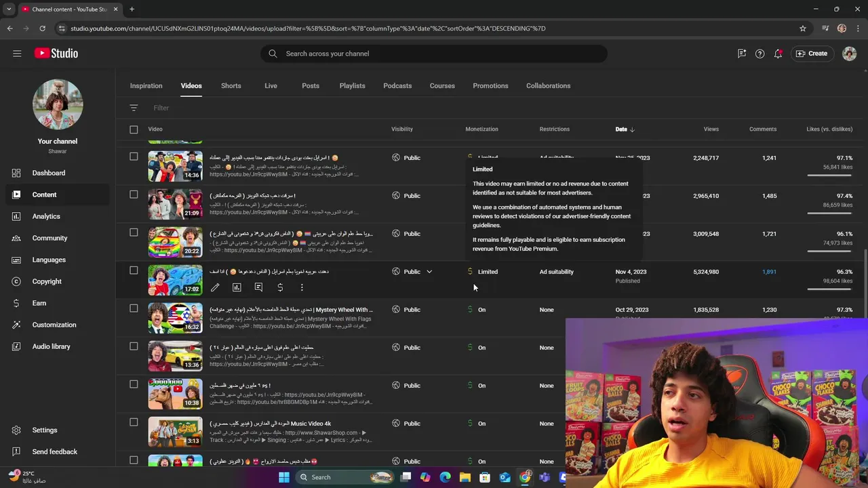Viewport: 868px width, 488px height.
Task: Click the YouTube Studio logo
Action: pyautogui.click(x=56, y=54)
